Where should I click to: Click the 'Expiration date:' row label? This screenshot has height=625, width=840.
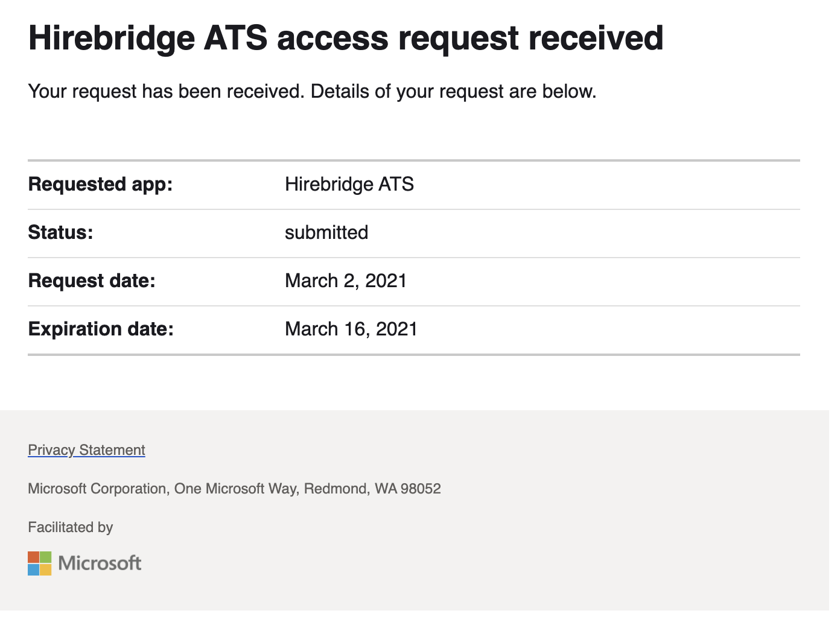click(x=101, y=329)
